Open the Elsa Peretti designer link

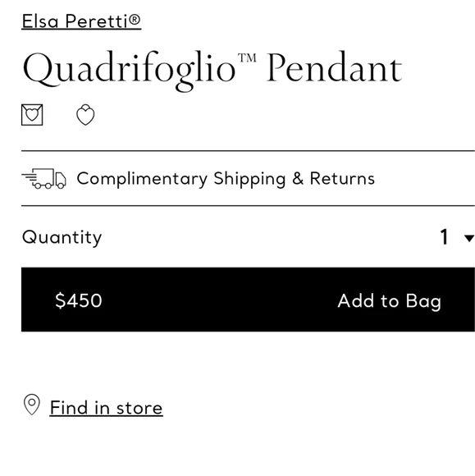81,21
